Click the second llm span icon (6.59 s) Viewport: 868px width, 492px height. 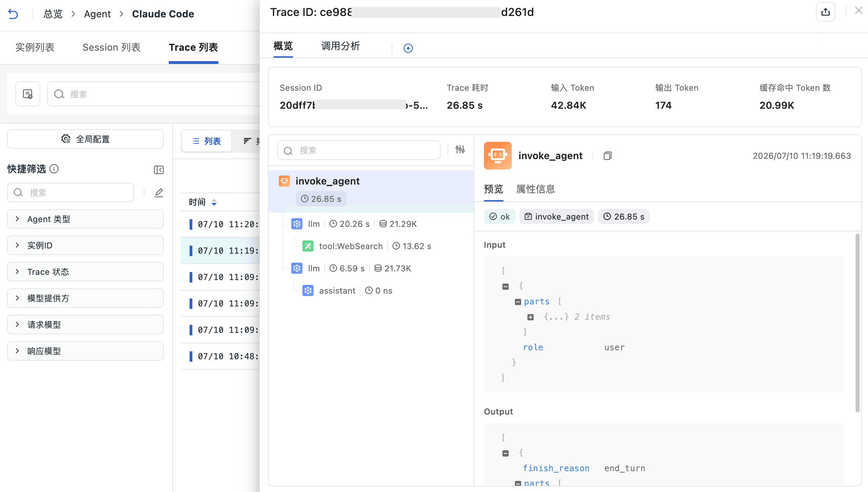[297, 268]
